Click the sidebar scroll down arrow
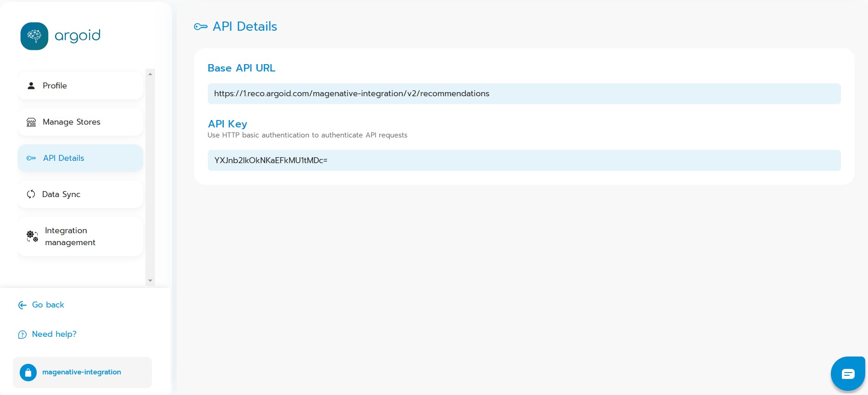This screenshot has height=395, width=868. (x=150, y=280)
